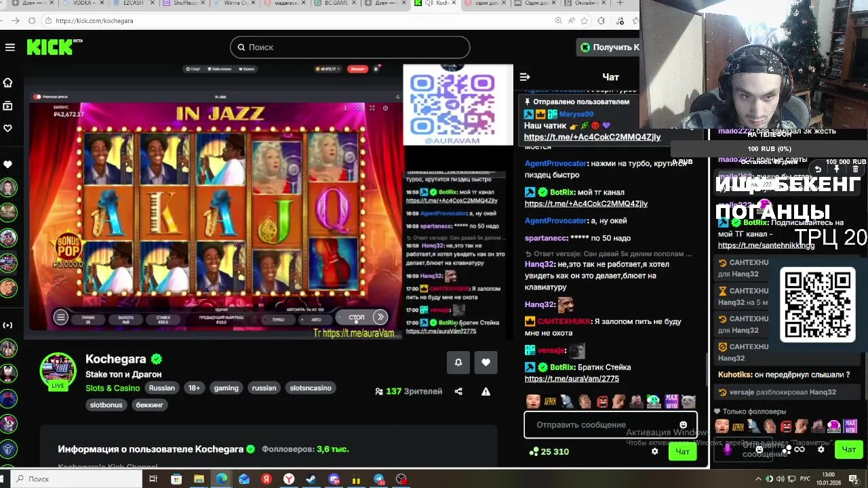Viewport: 868px width, 488px height.
Task: Insert the white cat emote in the Kick chat
Action: pyautogui.click(x=688, y=401)
